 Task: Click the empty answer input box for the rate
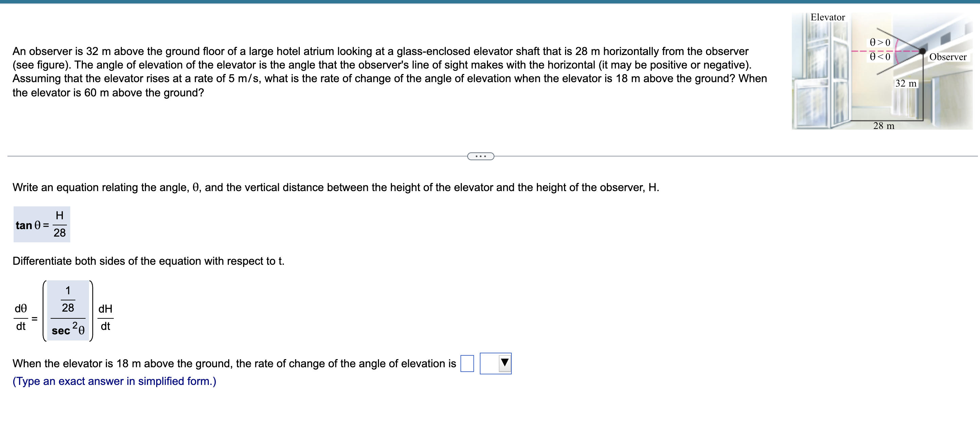[467, 363]
